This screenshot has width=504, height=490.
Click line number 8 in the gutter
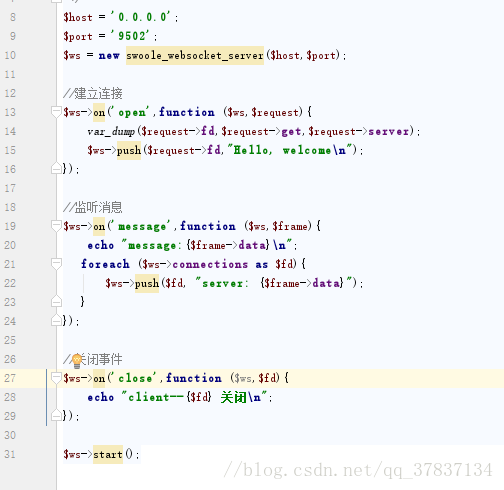tap(13, 17)
